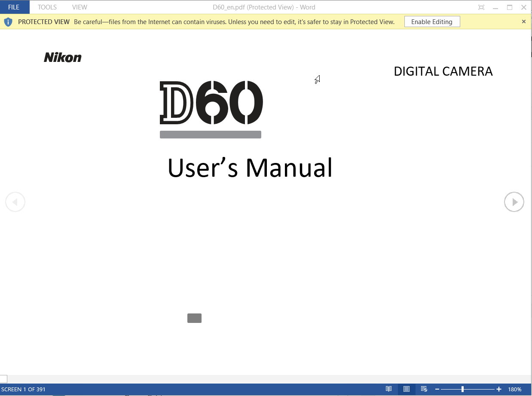532x396 pixels.
Task: Open the VIEW menu
Action: (x=79, y=7)
